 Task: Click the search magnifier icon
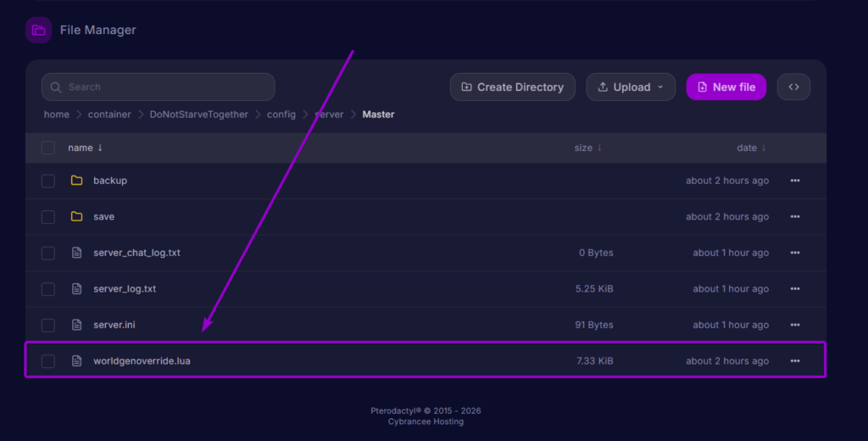tap(55, 87)
